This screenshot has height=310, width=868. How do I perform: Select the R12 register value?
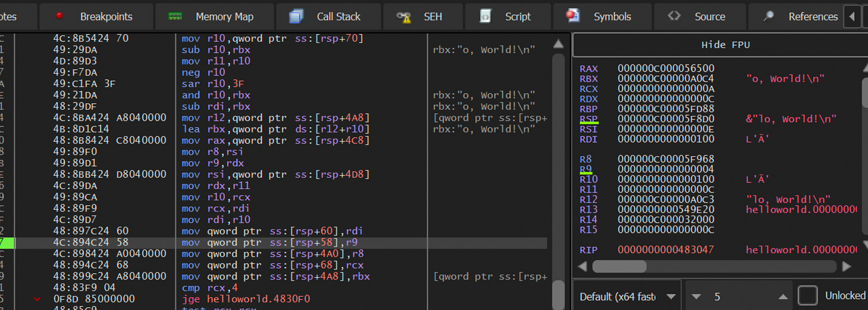(666, 200)
